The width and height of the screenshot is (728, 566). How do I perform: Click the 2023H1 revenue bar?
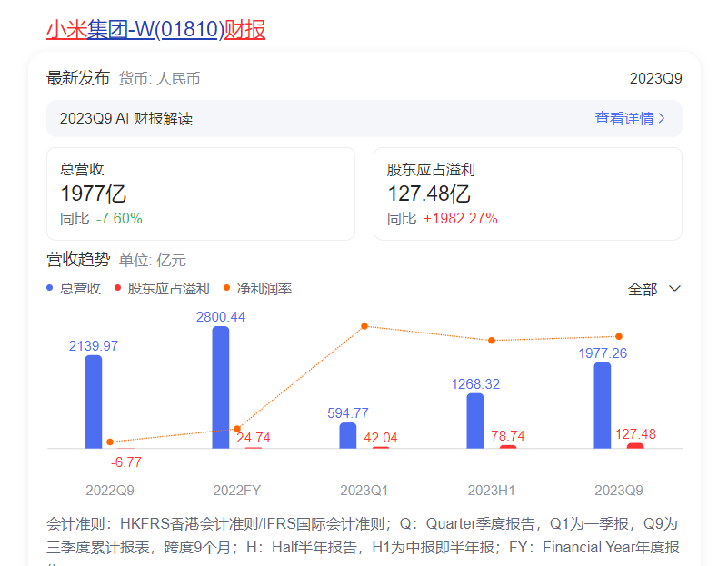[475, 421]
